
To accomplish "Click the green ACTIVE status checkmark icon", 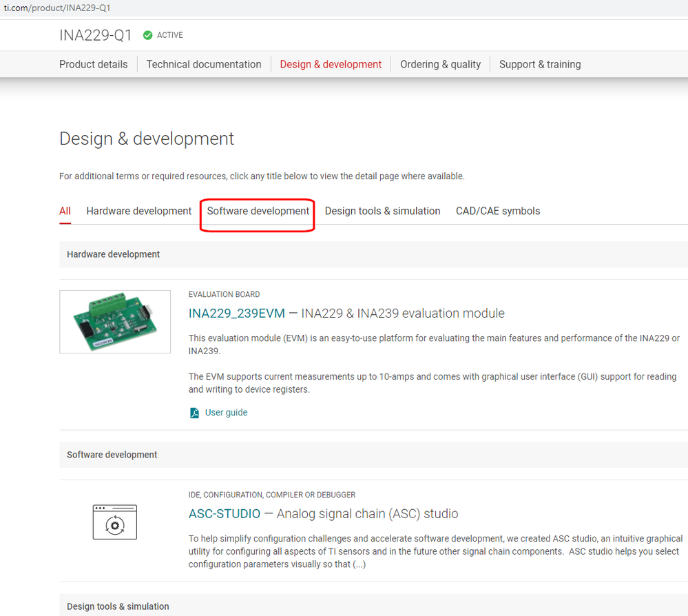I will coord(148,35).
